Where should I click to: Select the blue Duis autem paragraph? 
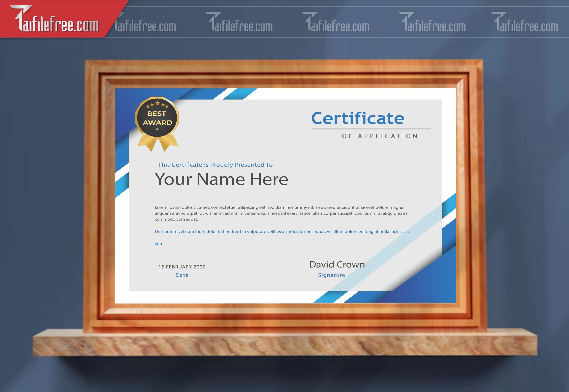click(x=282, y=237)
